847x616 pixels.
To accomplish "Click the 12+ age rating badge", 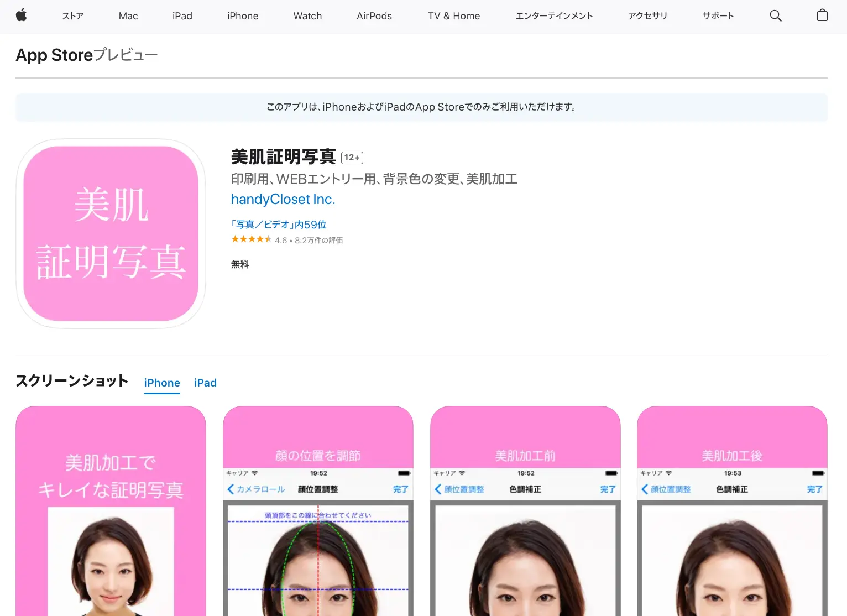I will pos(352,158).
